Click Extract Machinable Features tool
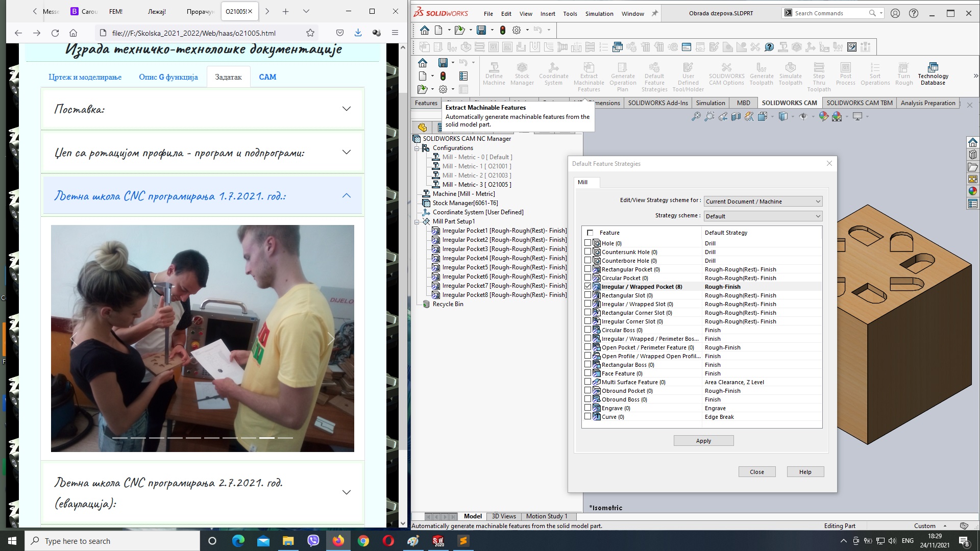The width and height of the screenshot is (980, 551). pos(589,78)
